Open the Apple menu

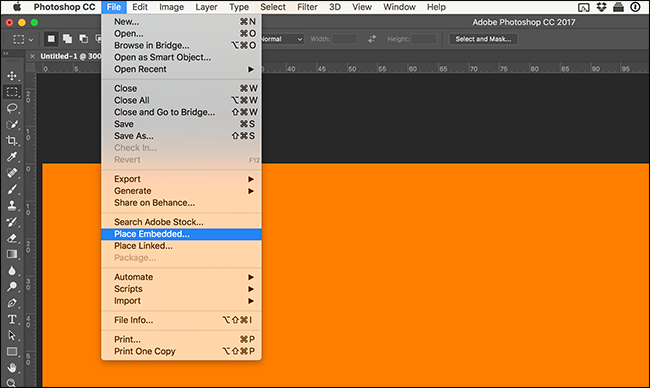tap(17, 7)
